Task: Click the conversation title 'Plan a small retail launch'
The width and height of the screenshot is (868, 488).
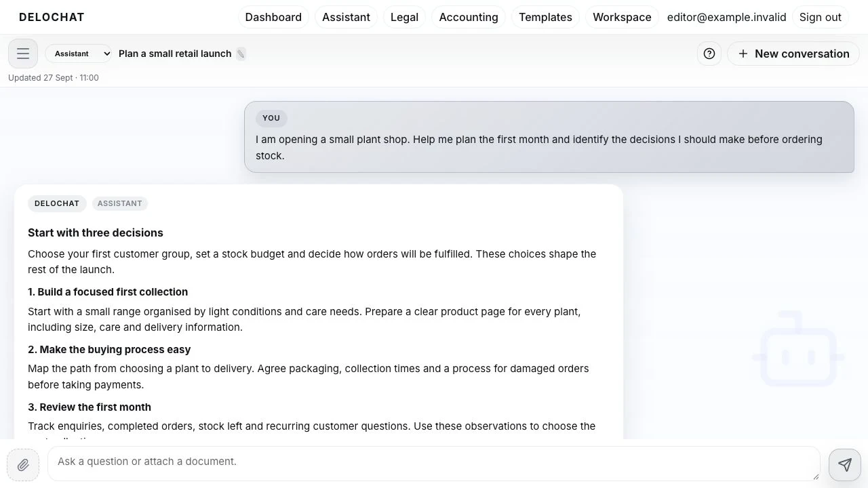Action: pyautogui.click(x=175, y=54)
